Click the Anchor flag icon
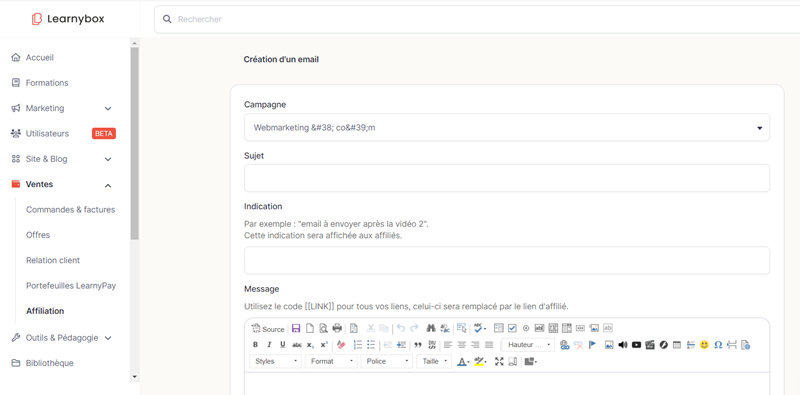Viewport: 800px width, 395px height. (592, 344)
